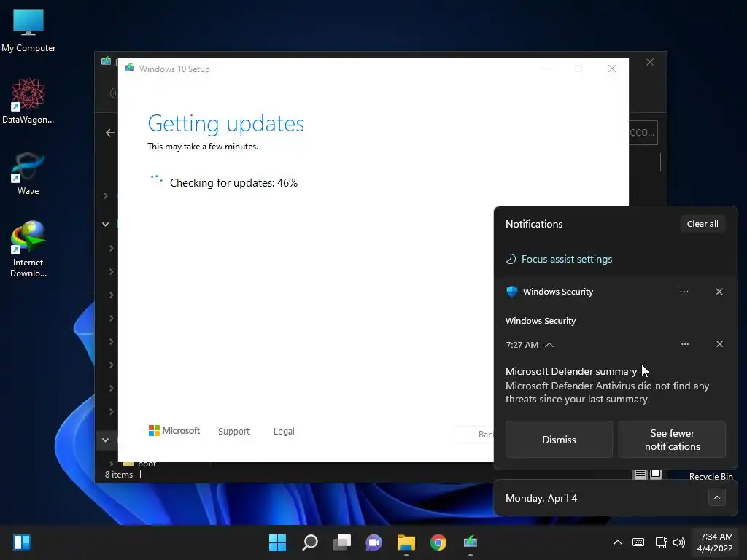Open the Windows Start menu

[x=278, y=542]
